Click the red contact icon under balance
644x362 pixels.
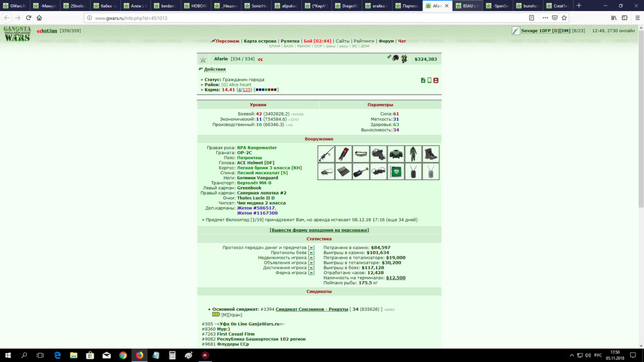(x=436, y=80)
